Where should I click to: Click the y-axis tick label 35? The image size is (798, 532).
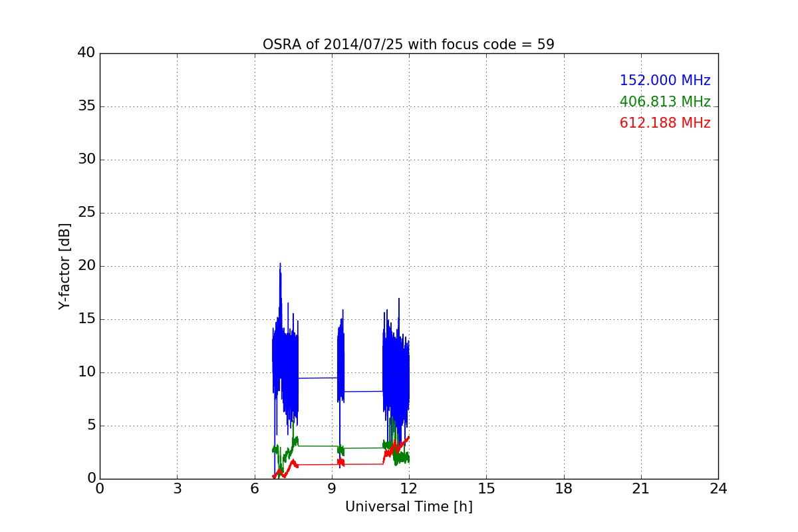click(x=86, y=106)
